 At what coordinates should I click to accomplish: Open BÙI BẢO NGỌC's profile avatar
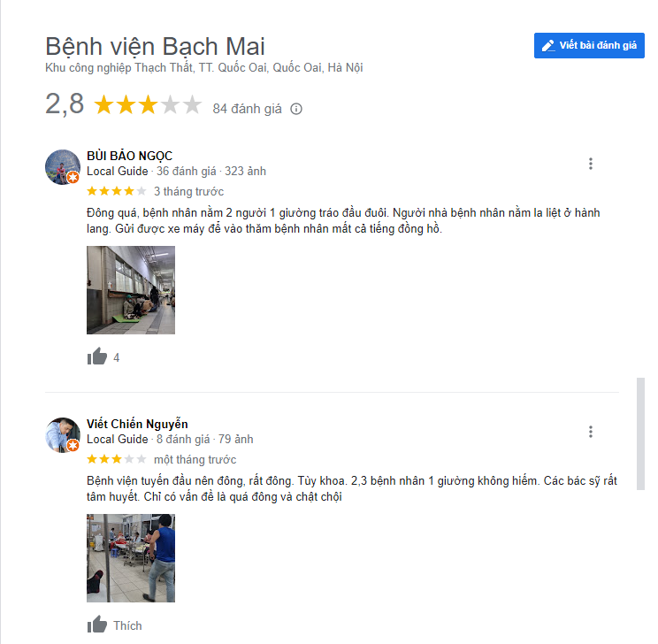click(63, 167)
